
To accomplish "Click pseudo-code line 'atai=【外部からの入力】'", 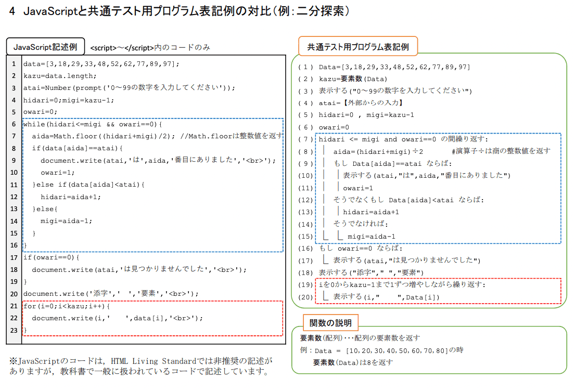I will (361, 103).
